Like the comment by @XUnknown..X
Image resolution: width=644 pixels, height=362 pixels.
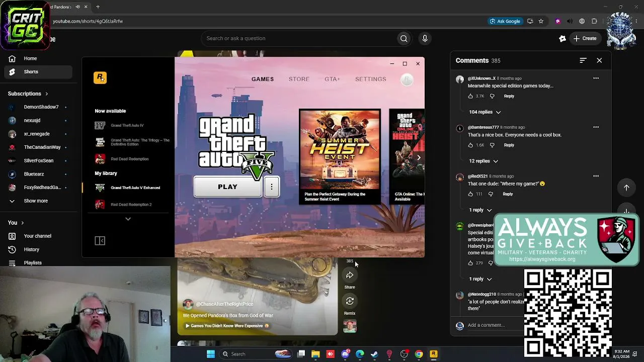pyautogui.click(x=471, y=96)
